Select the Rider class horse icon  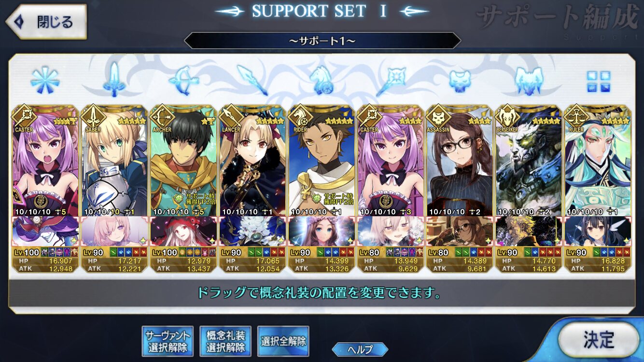pyautogui.click(x=322, y=80)
